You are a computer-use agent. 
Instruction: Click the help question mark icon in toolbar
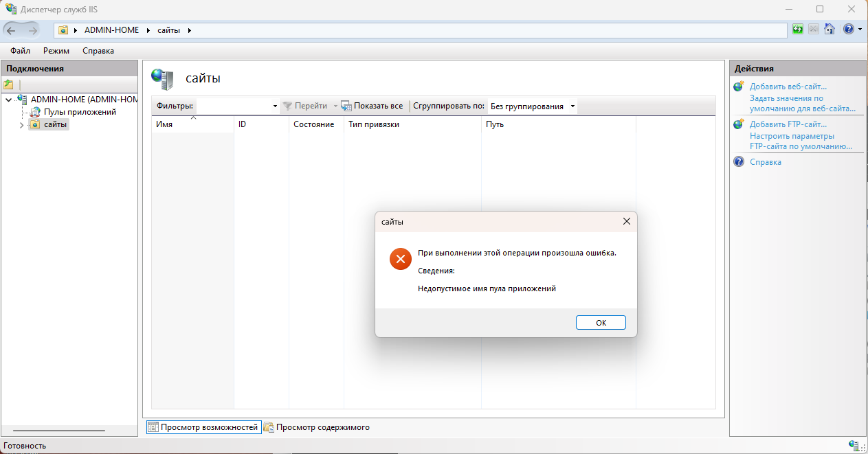click(848, 30)
